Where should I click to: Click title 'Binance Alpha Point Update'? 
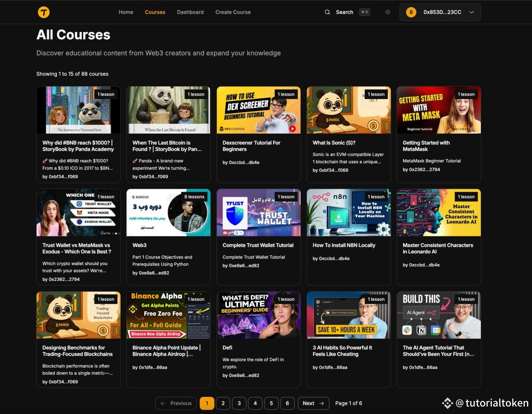[x=166, y=351]
